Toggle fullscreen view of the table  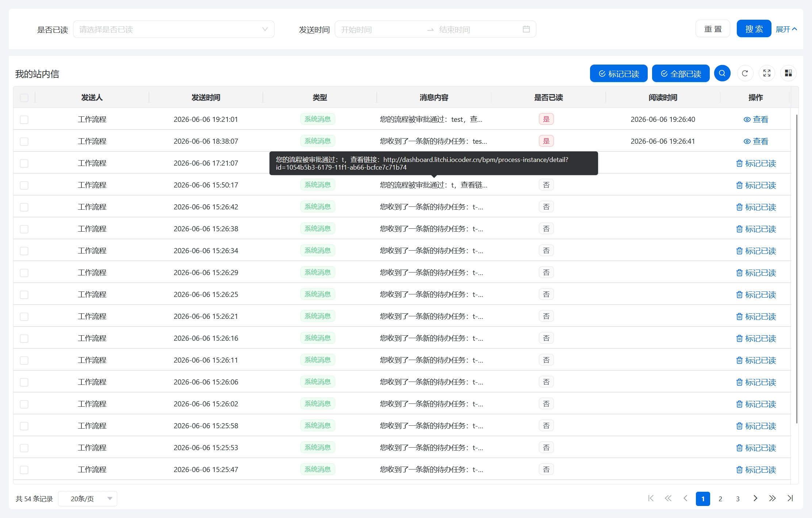click(x=767, y=73)
